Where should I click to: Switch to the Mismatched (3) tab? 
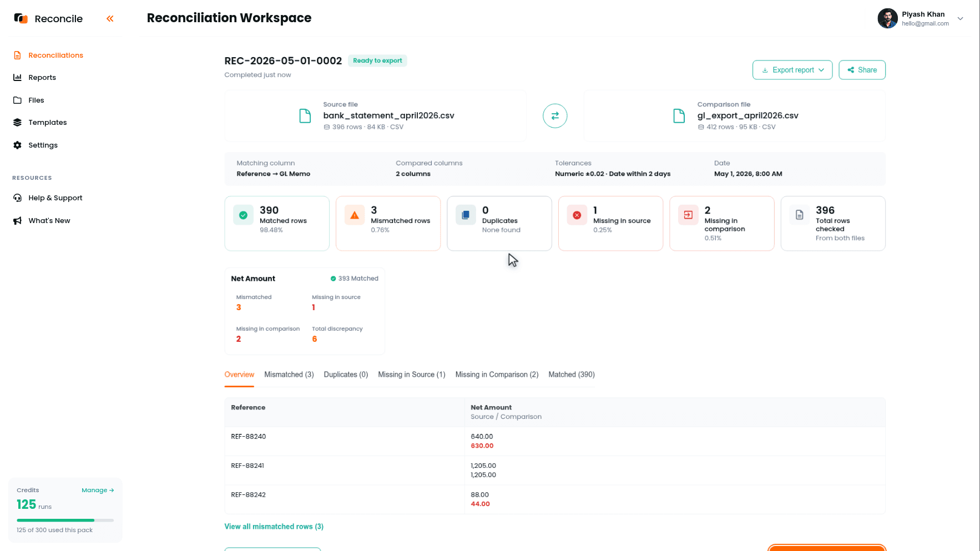coord(289,375)
